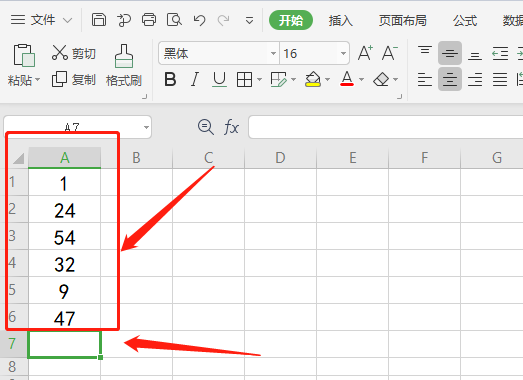Increase font size with A+ icon

(x=365, y=53)
